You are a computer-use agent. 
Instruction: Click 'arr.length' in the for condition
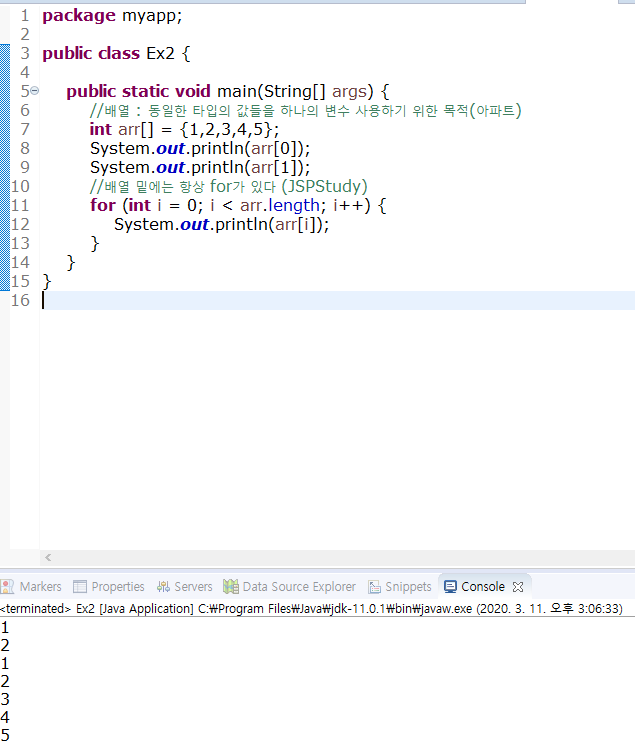coord(280,205)
